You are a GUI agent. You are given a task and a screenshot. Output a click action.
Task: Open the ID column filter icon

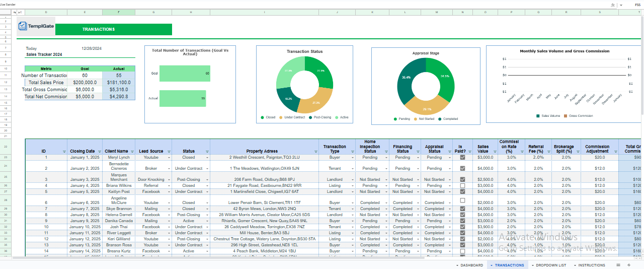click(64, 151)
